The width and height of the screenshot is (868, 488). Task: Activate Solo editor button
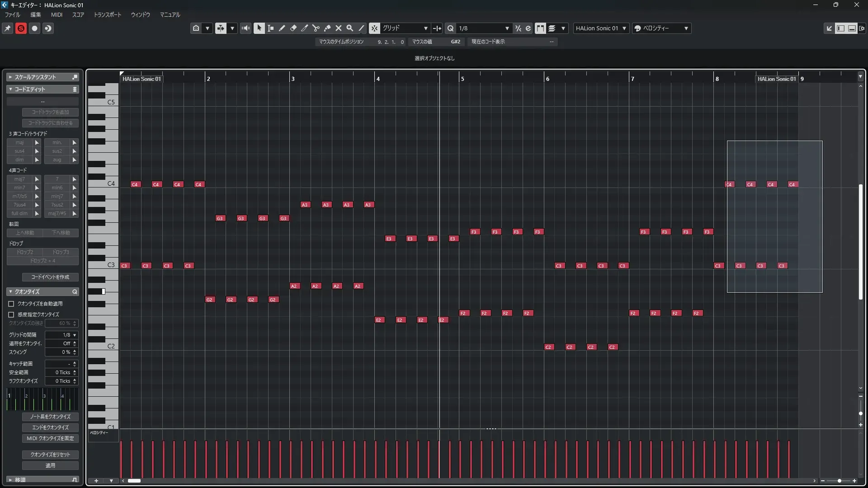click(21, 28)
